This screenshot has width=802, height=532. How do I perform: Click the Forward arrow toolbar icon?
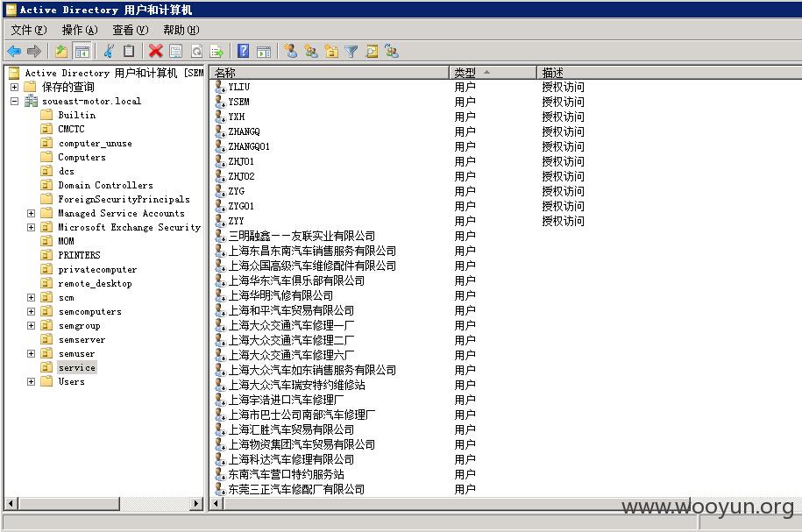coord(34,51)
